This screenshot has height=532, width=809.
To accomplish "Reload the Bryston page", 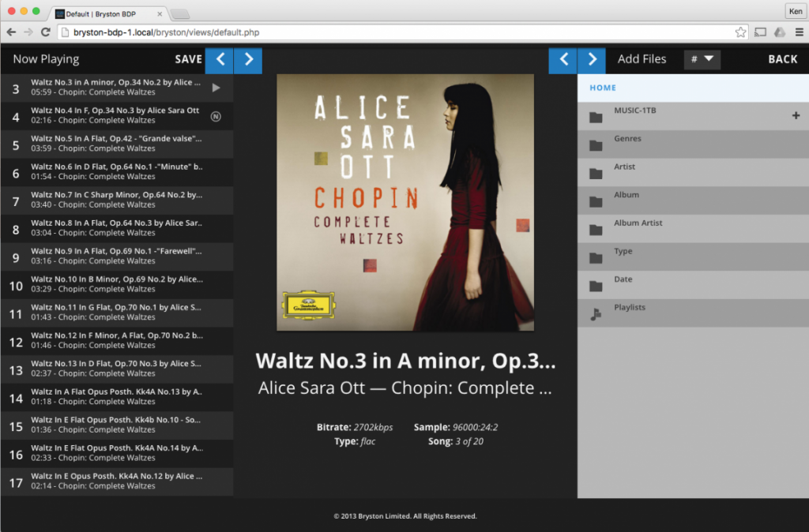I will point(45,32).
